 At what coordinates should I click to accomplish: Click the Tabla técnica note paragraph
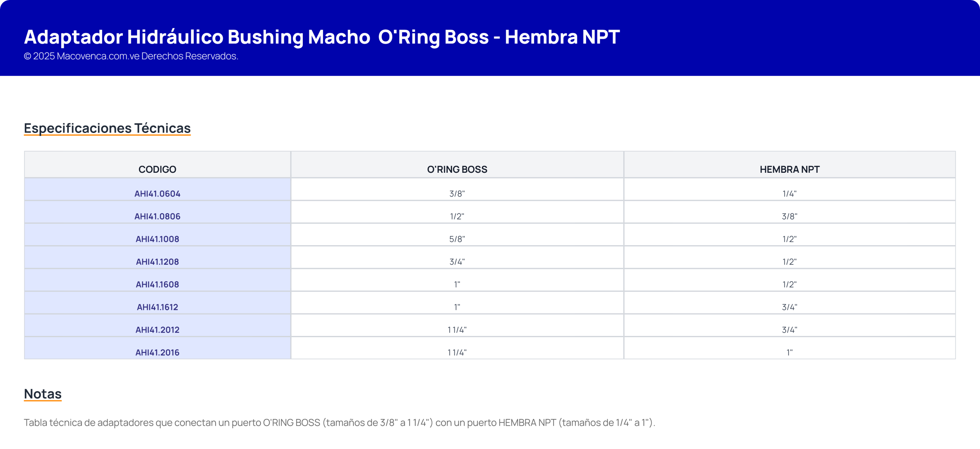pyautogui.click(x=340, y=423)
